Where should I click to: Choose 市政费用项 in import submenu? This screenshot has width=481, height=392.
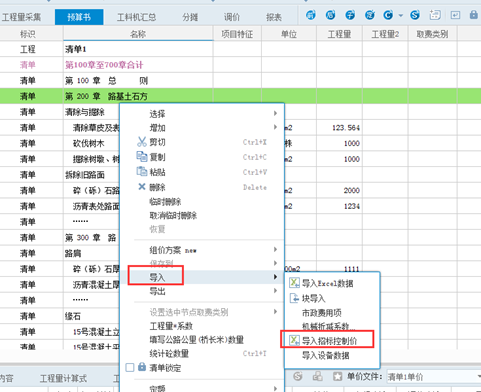[322, 313]
